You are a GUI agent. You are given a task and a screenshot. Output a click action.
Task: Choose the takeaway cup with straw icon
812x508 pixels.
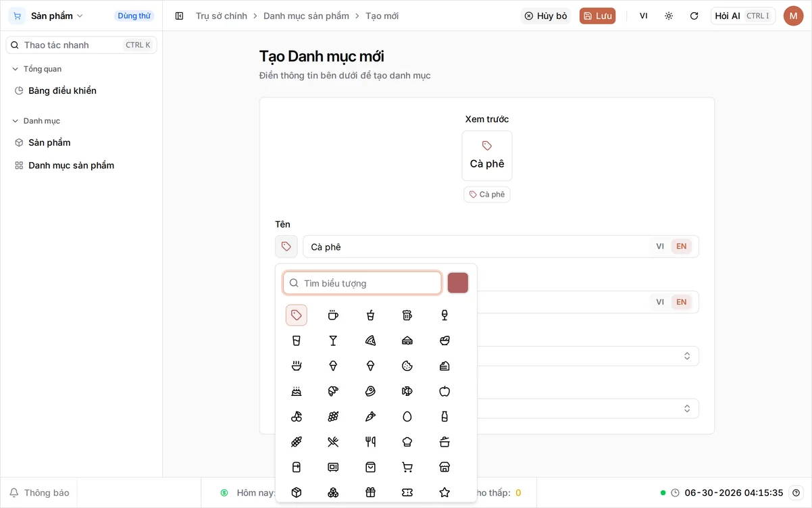[x=370, y=315]
